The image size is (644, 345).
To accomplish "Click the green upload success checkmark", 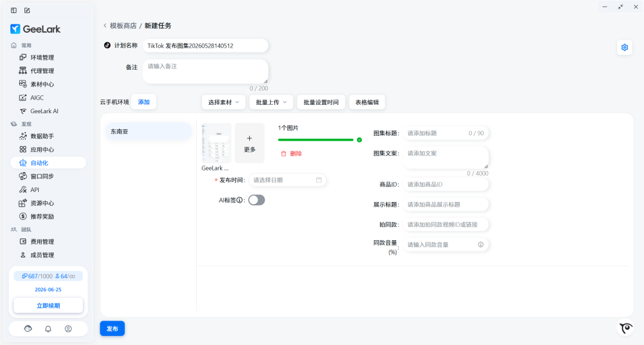I will [360, 140].
